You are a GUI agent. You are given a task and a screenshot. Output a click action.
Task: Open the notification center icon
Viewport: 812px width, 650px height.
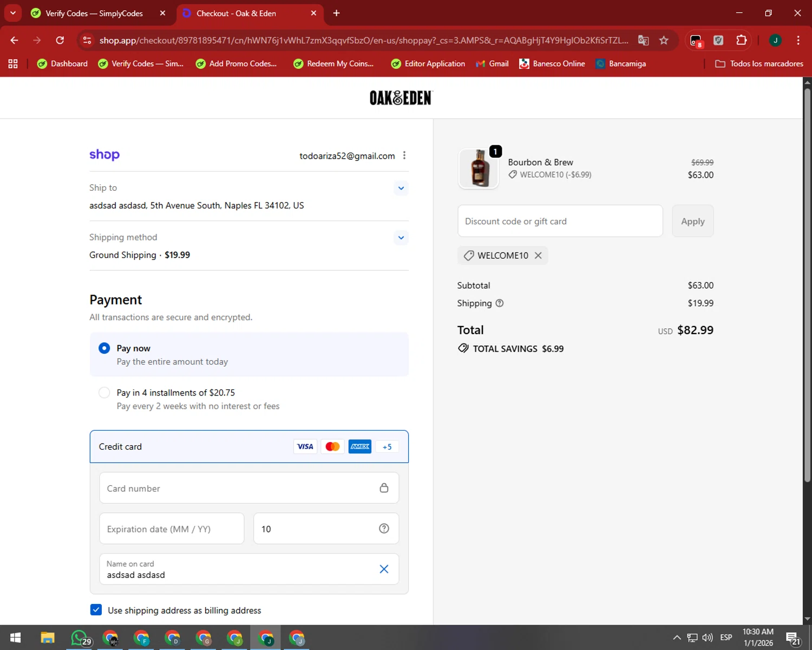[793, 638]
